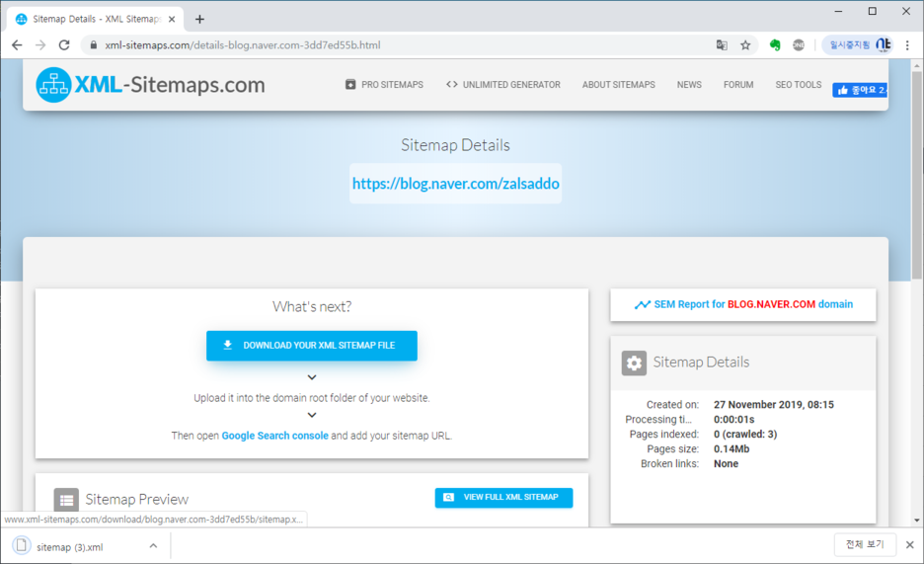The width and height of the screenshot is (924, 564).
Task: Go to NEWS section
Action: (x=689, y=84)
